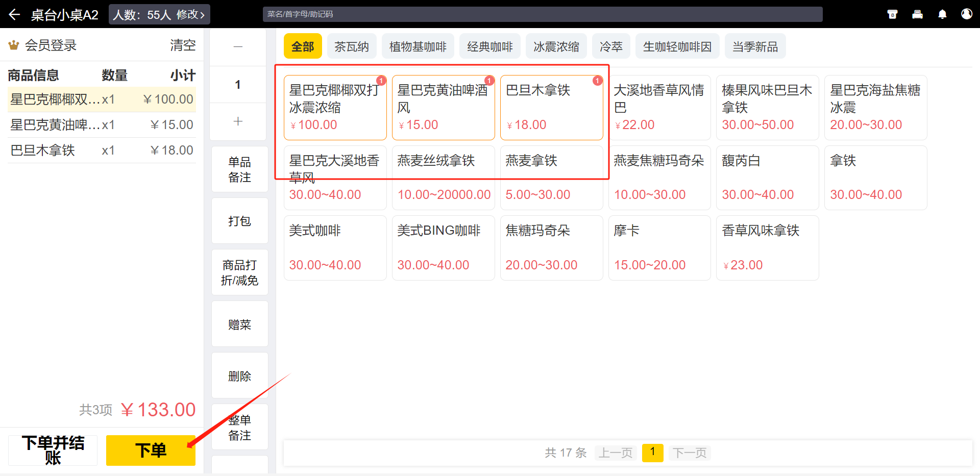This screenshot has width=980, height=476.
Task: Add 拿铁 30.00~40.00 product card
Action: coord(876,178)
